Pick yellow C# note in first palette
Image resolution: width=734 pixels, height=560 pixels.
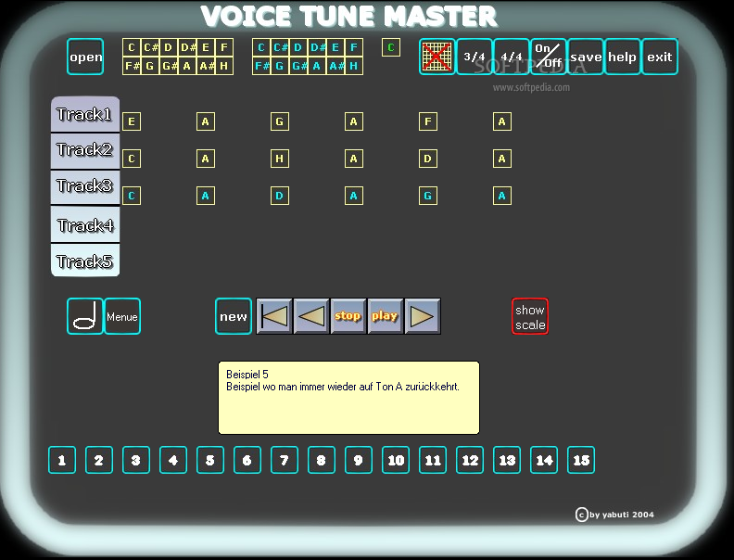point(150,47)
